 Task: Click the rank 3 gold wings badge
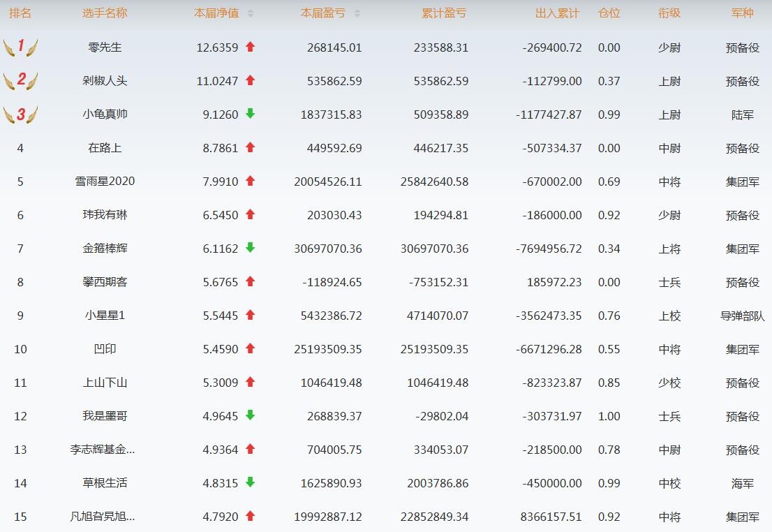coord(20,114)
